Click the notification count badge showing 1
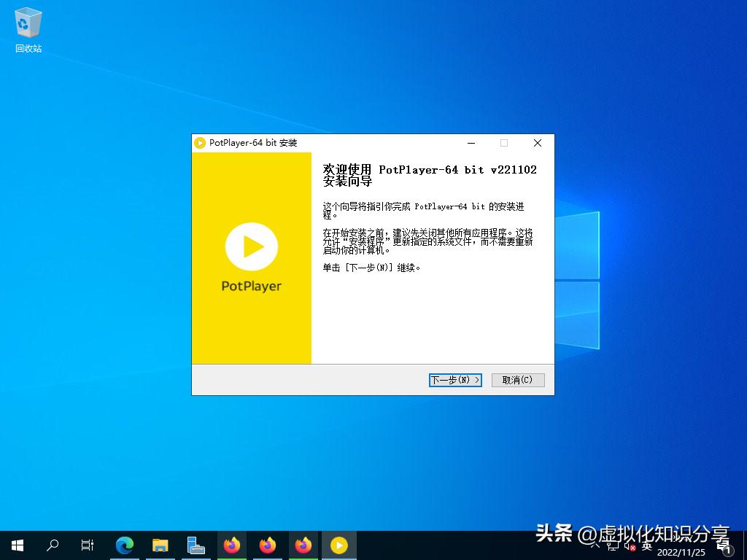This screenshot has height=560, width=747. (727, 549)
